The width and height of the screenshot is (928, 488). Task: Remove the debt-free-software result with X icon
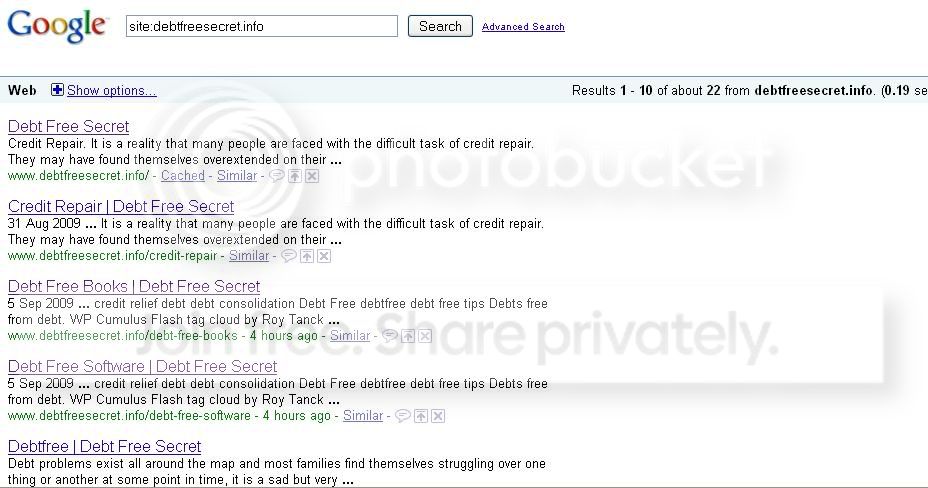coord(438,415)
